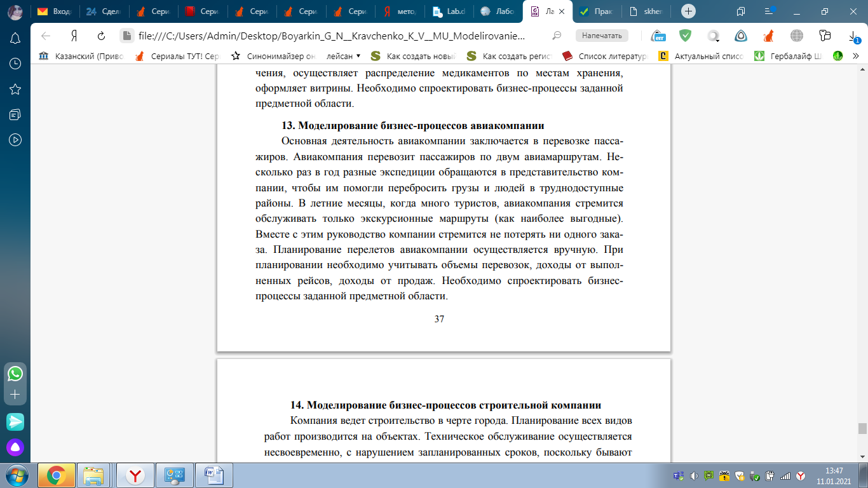Image resolution: width=868 pixels, height=488 pixels.
Task: Open the Синонимайзер он bookmark
Action: pos(273,56)
